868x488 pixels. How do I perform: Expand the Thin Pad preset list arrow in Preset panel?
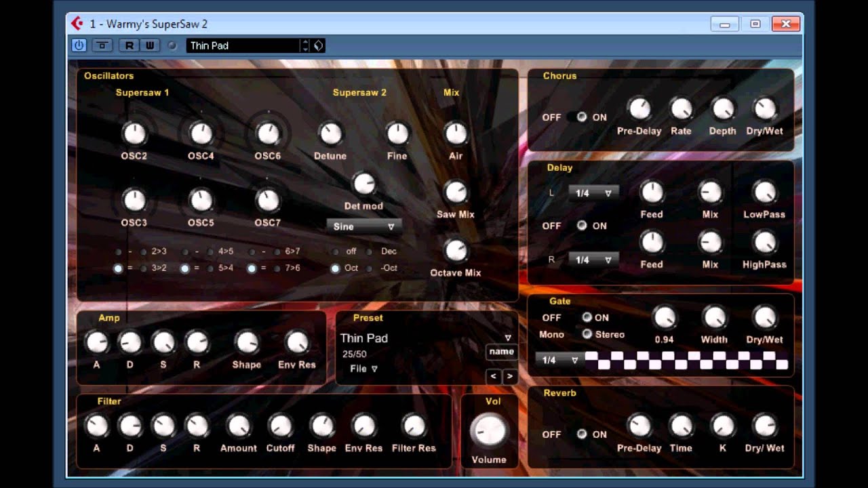pos(508,338)
